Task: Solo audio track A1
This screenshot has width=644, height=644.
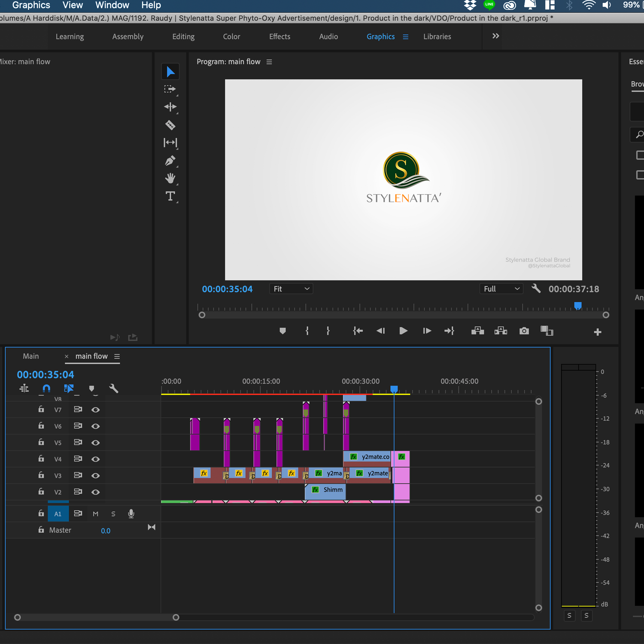Action: pos(113,514)
